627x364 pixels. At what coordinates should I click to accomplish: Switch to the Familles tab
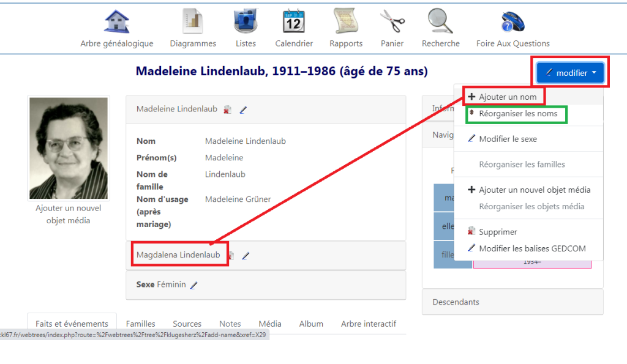[140, 324]
